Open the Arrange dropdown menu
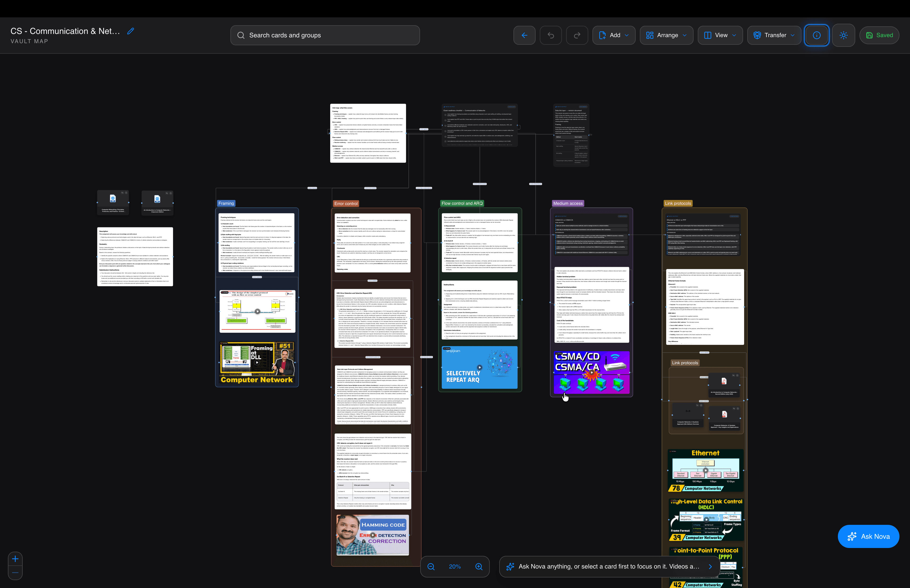 [666, 35]
